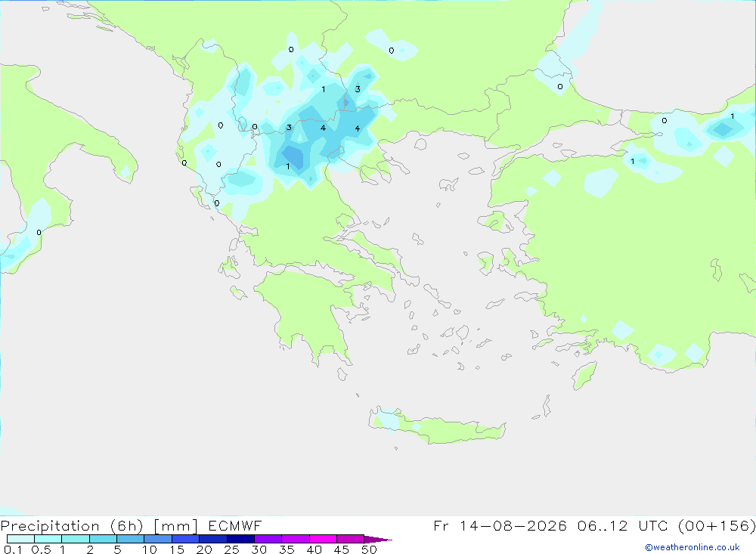Click the "0.1" legend scale label

13,549
